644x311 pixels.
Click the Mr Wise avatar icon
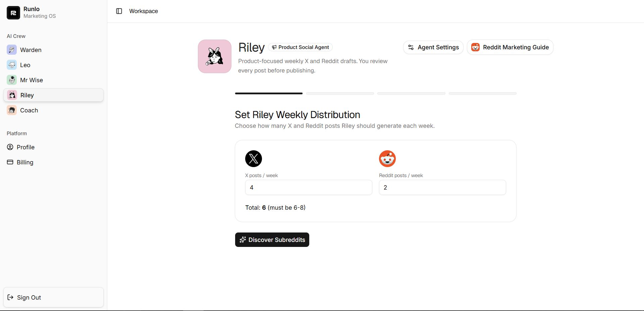pos(12,80)
